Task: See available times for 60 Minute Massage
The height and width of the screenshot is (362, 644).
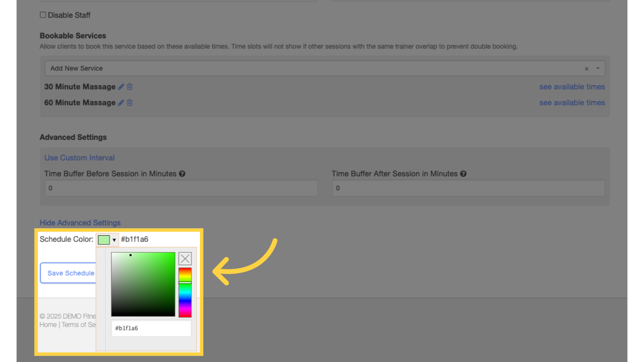Action: 572,103
